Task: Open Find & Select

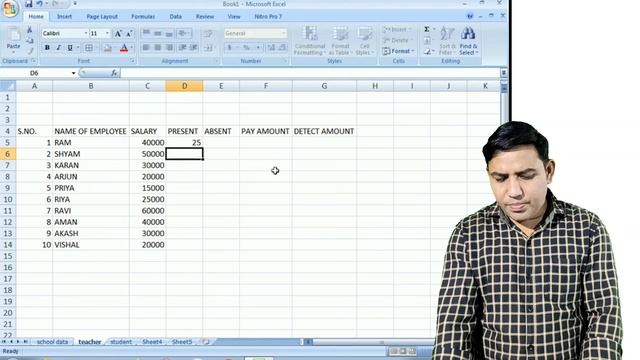Action: pyautogui.click(x=468, y=41)
